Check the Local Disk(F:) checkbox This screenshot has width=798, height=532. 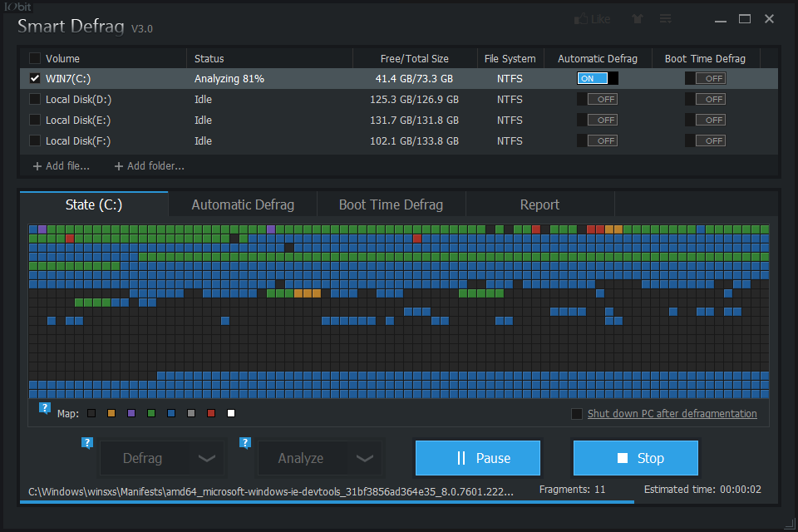(x=35, y=141)
